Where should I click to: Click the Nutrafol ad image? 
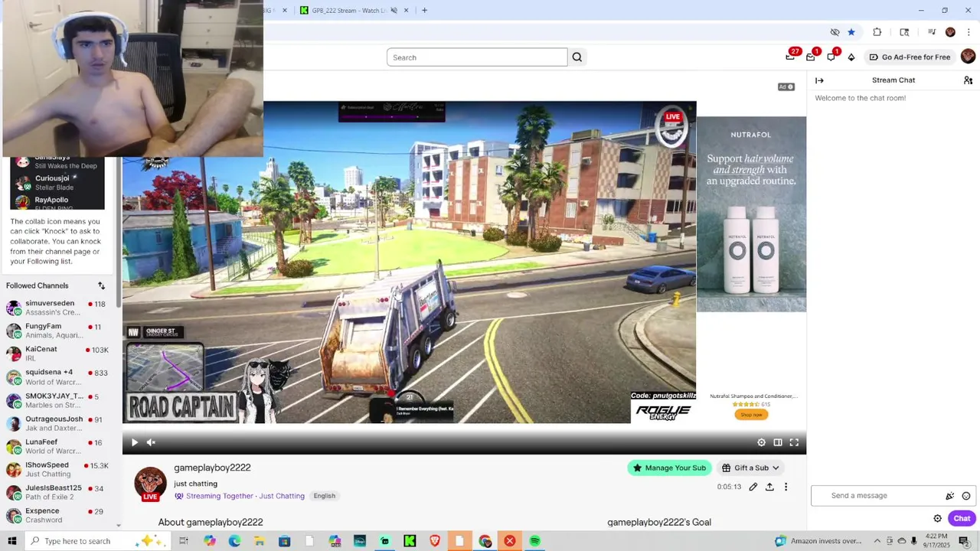point(751,214)
